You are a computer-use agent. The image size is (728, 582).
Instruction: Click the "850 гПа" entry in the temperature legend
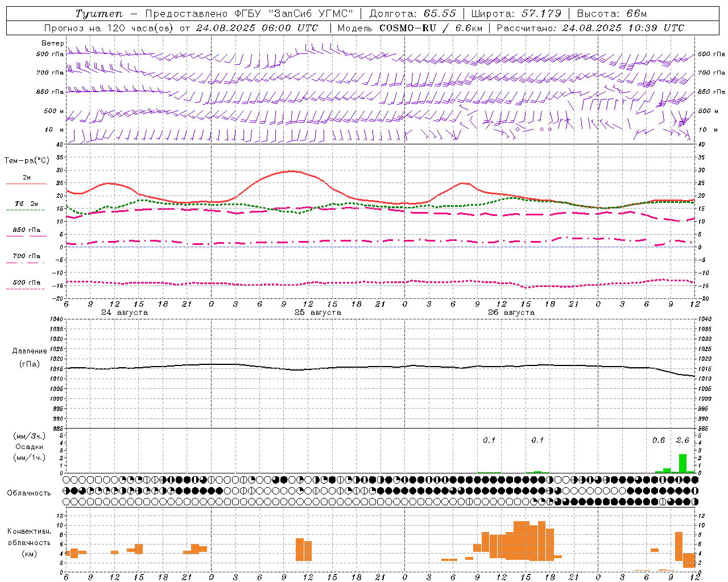(26, 230)
